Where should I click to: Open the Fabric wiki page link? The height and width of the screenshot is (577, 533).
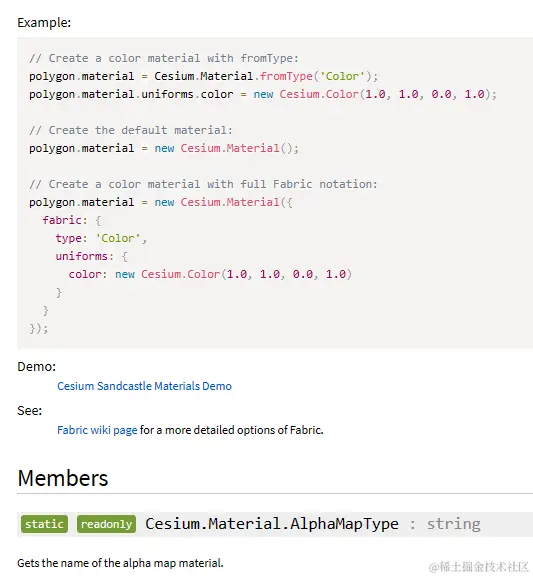click(97, 430)
